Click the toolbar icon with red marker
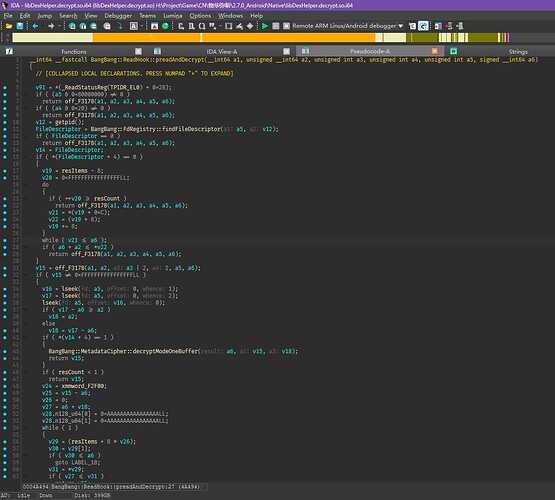Image resolution: width=555 pixels, height=500 pixels. (x=449, y=26)
